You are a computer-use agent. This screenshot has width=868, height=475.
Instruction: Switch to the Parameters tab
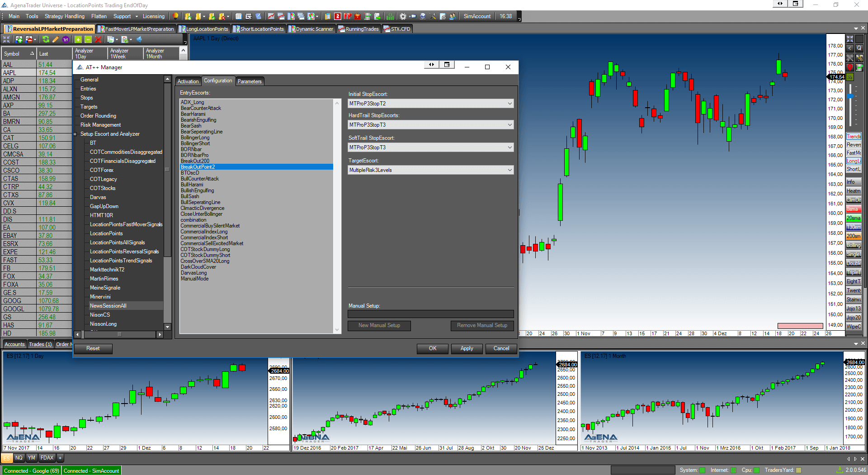pos(250,81)
